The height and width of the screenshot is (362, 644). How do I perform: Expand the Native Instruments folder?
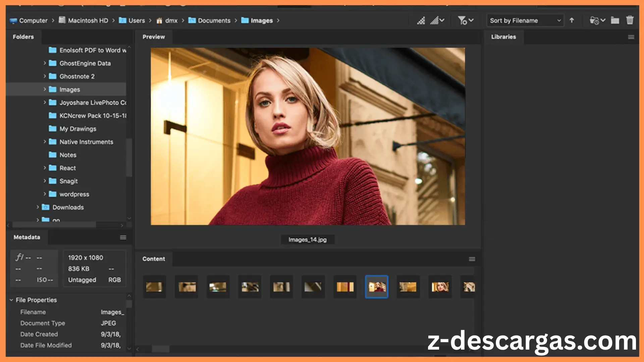pos(45,141)
